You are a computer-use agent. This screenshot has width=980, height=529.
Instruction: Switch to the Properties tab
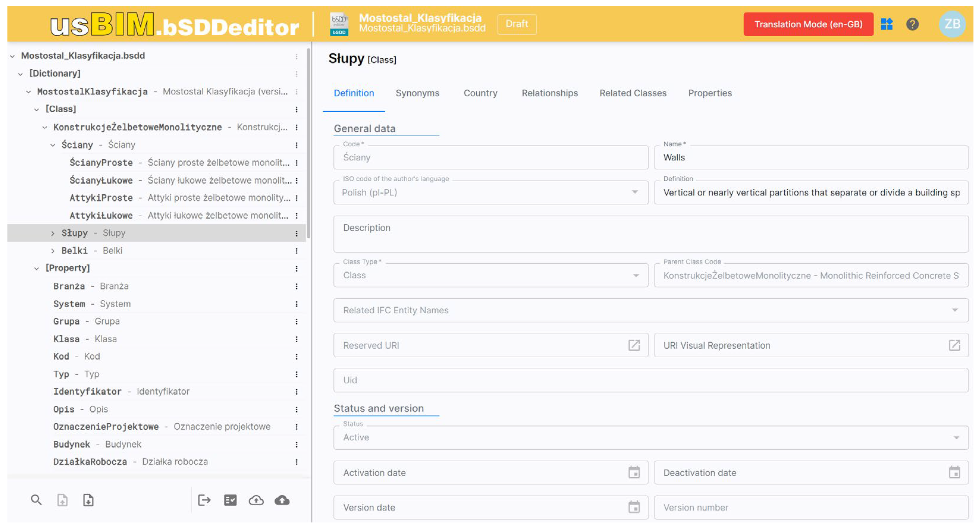point(709,93)
